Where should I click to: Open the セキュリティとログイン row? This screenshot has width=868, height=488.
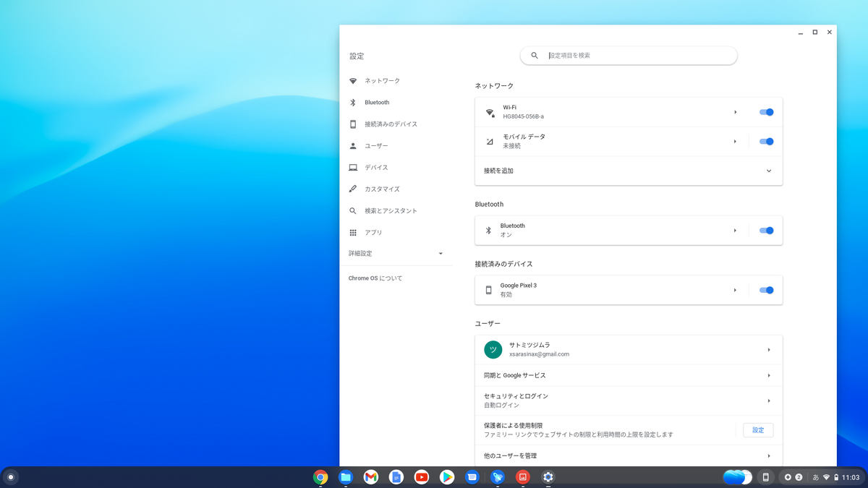629,401
